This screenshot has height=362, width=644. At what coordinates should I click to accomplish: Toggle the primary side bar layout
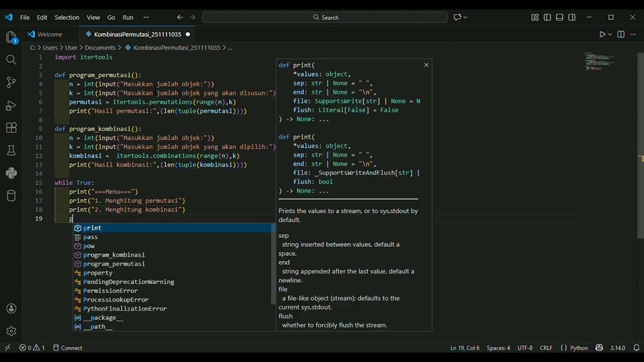point(547,17)
